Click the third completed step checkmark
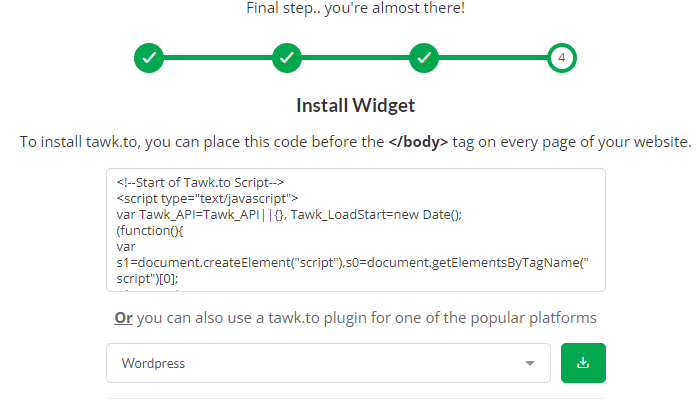Image resolution: width=698 pixels, height=414 pixels. pyautogui.click(x=424, y=58)
